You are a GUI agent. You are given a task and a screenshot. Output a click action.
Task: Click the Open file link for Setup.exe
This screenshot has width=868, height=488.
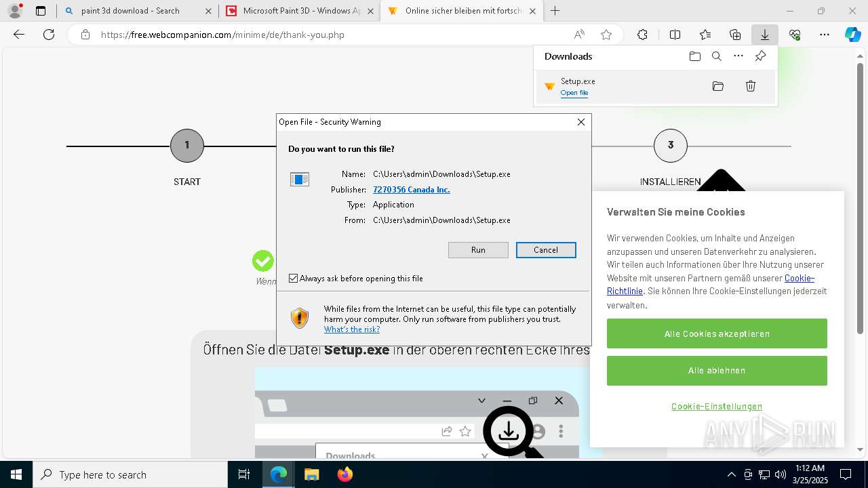point(574,93)
